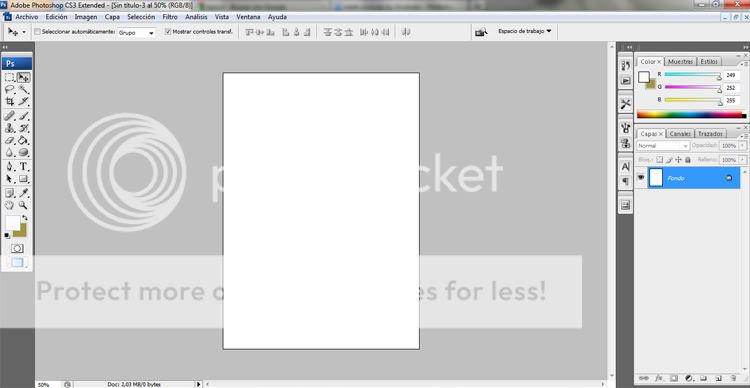Open the Capas panel options menu
The image size is (750, 388).
click(745, 137)
